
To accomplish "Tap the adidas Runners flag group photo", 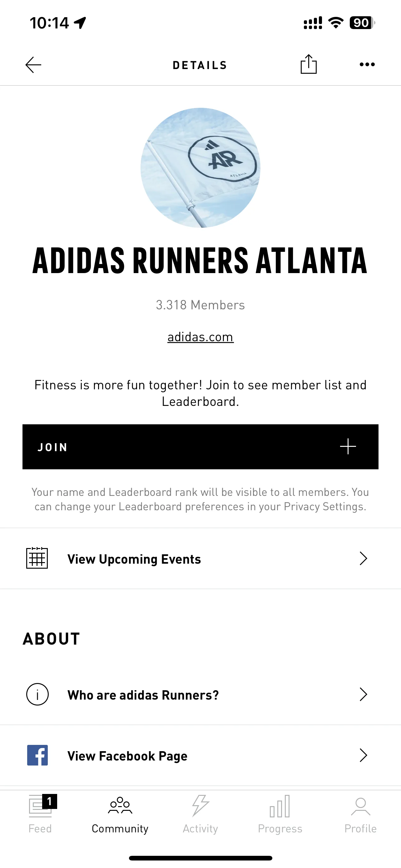I will pos(200,167).
